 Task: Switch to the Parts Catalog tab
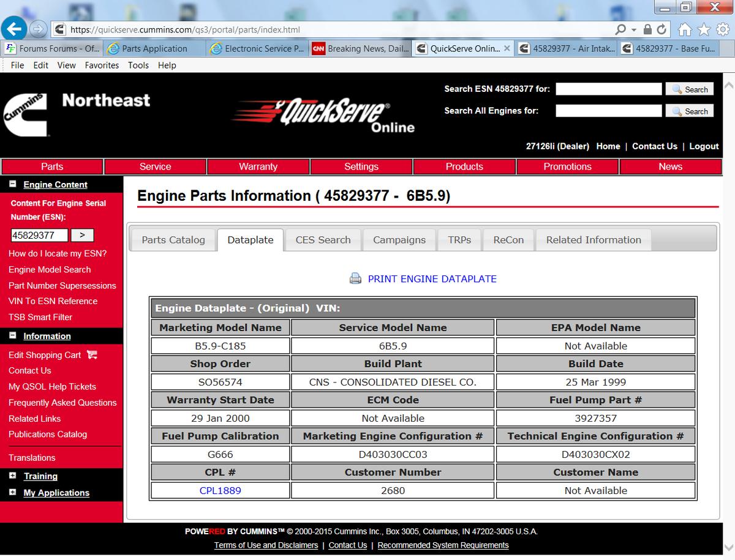click(173, 240)
